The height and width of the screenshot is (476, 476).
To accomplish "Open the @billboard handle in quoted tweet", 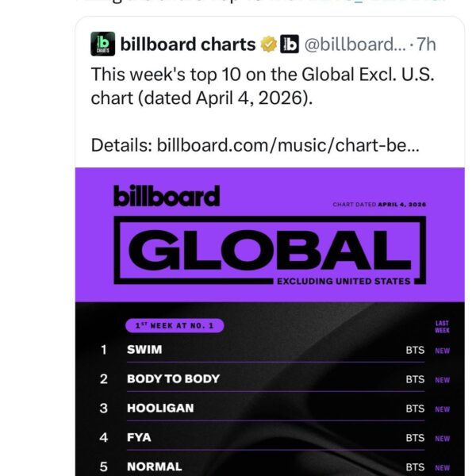I will [x=355, y=44].
